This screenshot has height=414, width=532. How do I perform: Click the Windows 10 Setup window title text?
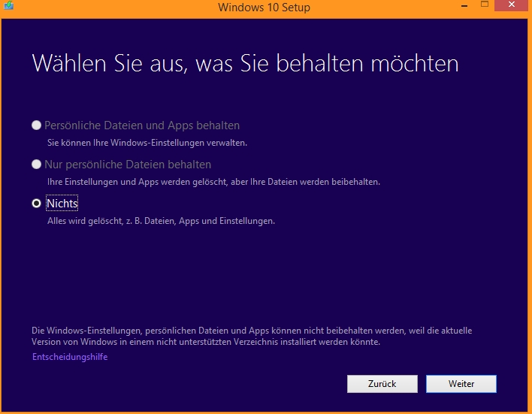click(264, 7)
